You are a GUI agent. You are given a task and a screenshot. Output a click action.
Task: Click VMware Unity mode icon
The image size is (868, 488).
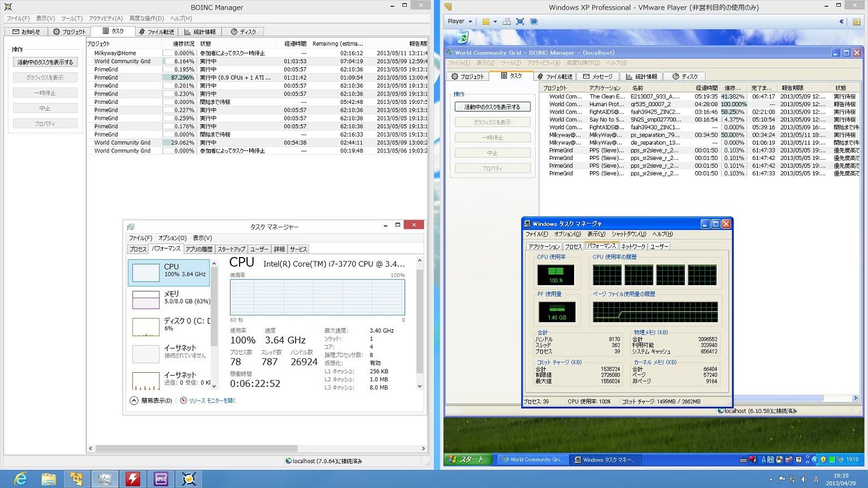click(533, 21)
